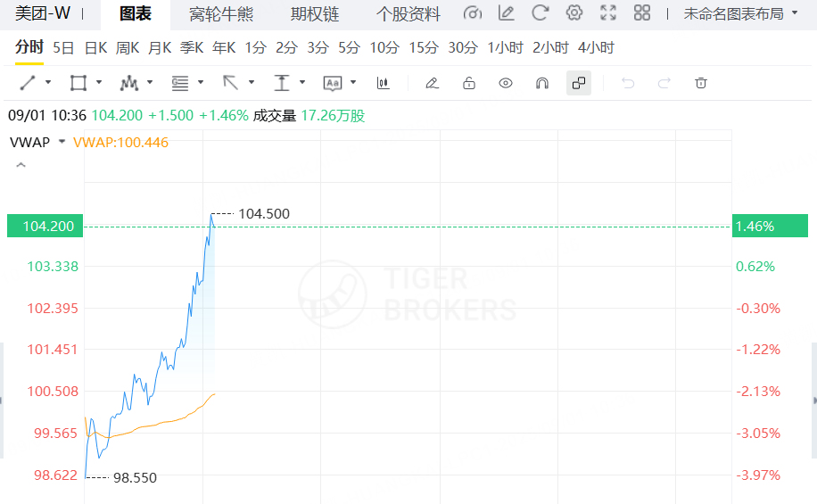
Task: Click the 98.550 low price marker
Action: point(135,477)
